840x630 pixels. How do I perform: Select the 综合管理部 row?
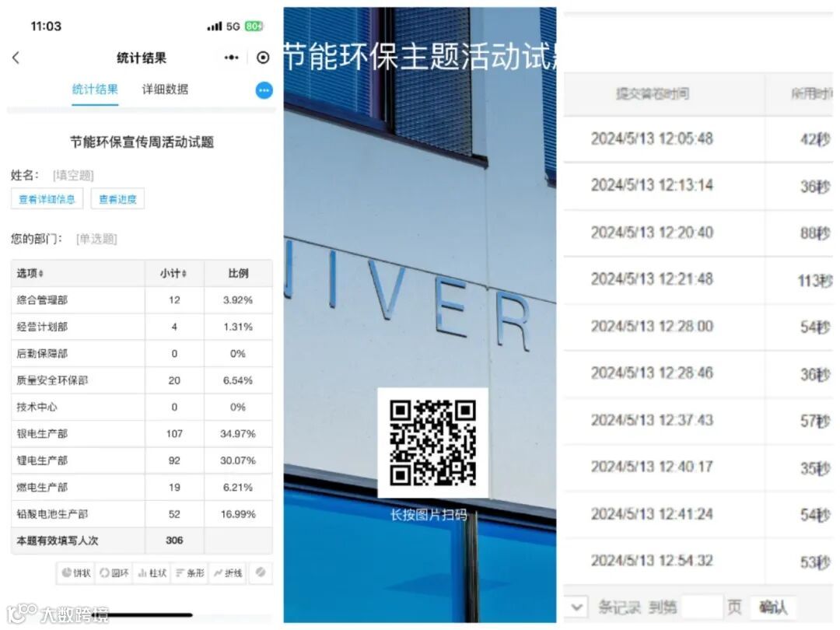click(142, 300)
